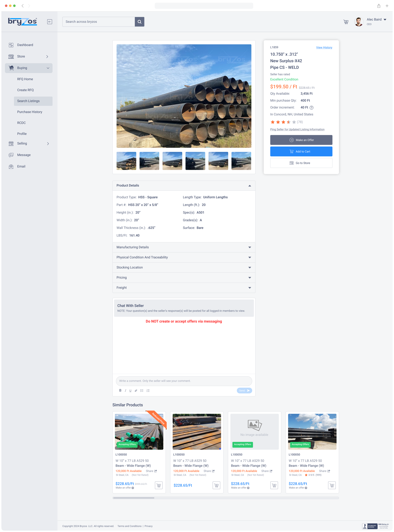394x532 pixels.
Task: Expand the Store submenu chevron
Action: tap(47, 57)
